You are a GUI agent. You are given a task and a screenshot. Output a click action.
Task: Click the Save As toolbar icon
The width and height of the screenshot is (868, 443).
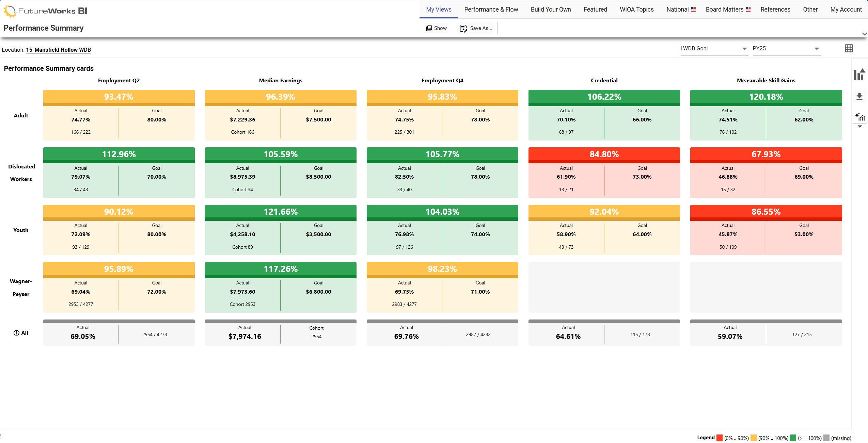click(463, 28)
